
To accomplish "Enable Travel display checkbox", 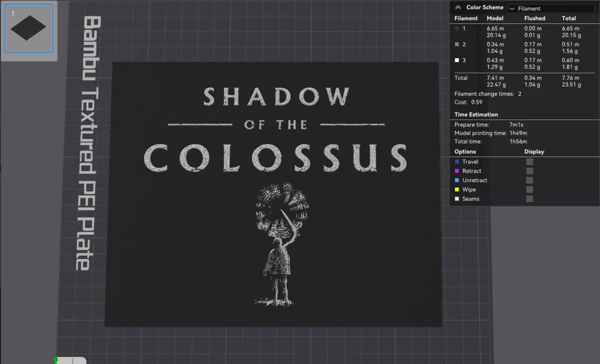I will pyautogui.click(x=530, y=162).
